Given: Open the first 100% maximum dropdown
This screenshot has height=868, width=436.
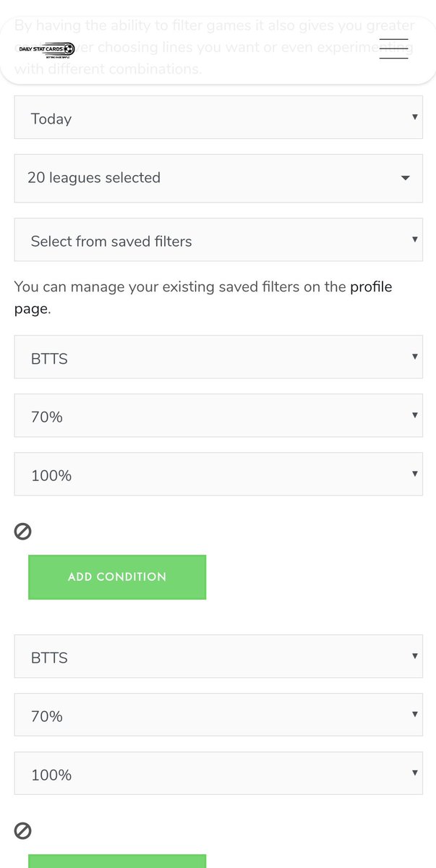Looking at the screenshot, I should click(218, 475).
